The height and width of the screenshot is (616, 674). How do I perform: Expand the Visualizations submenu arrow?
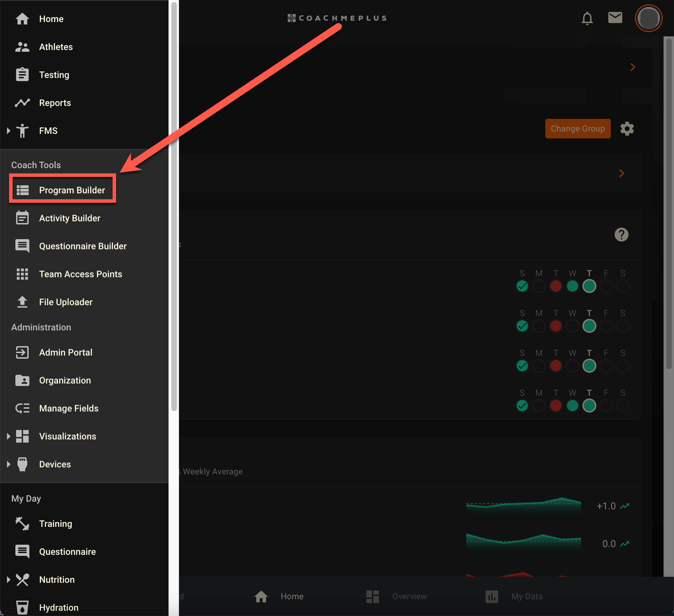click(9, 436)
